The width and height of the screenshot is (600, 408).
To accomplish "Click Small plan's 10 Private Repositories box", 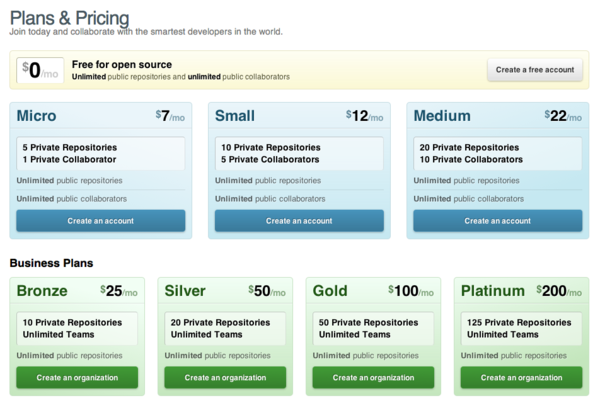I will 299,153.
